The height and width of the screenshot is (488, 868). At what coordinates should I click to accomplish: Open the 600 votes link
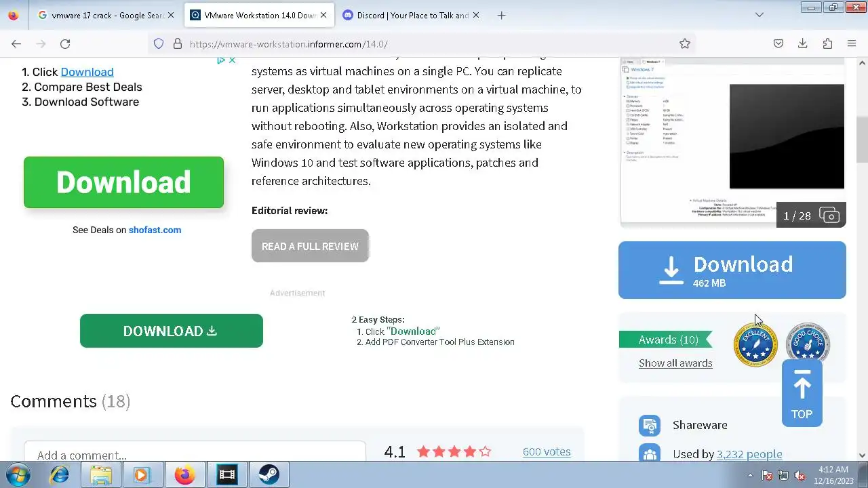(x=547, y=451)
